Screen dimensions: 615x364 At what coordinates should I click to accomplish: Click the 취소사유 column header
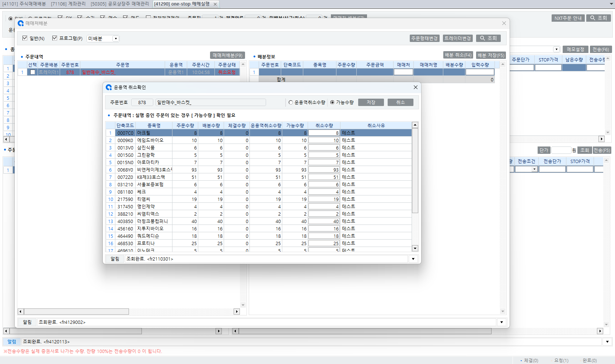(x=376, y=126)
